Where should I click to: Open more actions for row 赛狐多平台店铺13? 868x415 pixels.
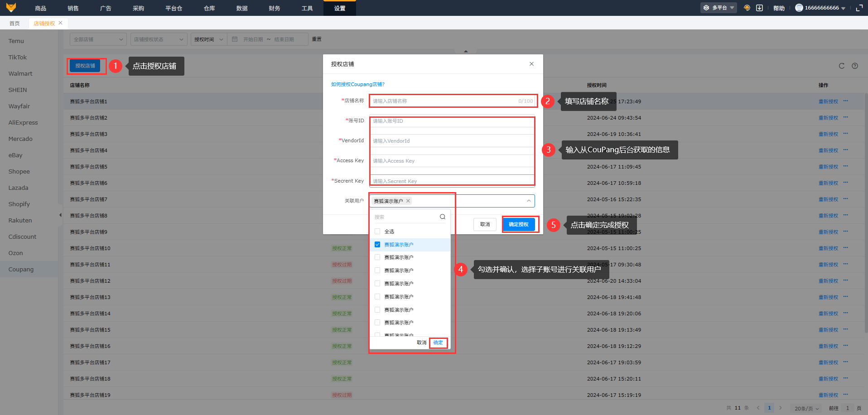tap(845, 297)
